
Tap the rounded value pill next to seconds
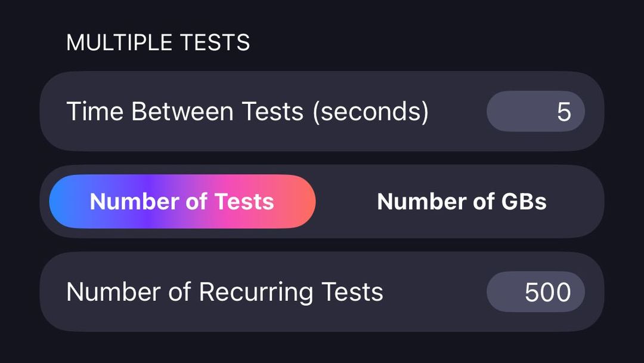[x=535, y=111]
